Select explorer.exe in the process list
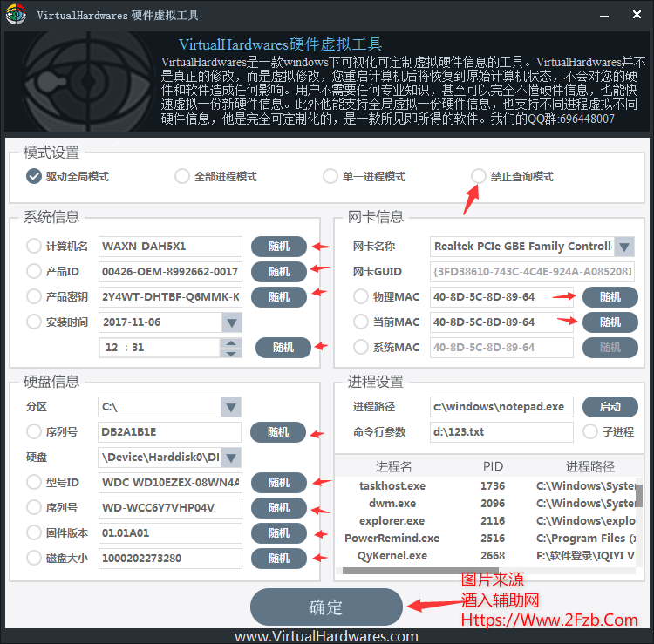Image resolution: width=654 pixels, height=644 pixels. click(486, 520)
